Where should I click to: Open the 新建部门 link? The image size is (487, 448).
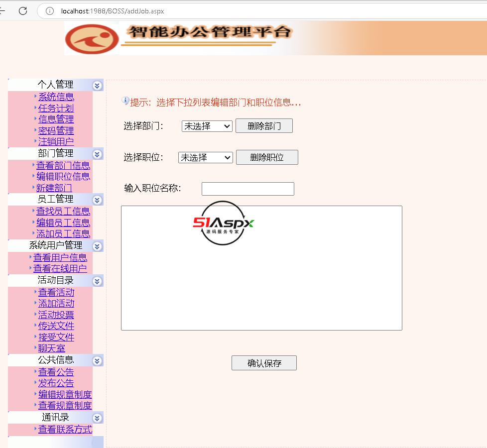tap(54, 188)
